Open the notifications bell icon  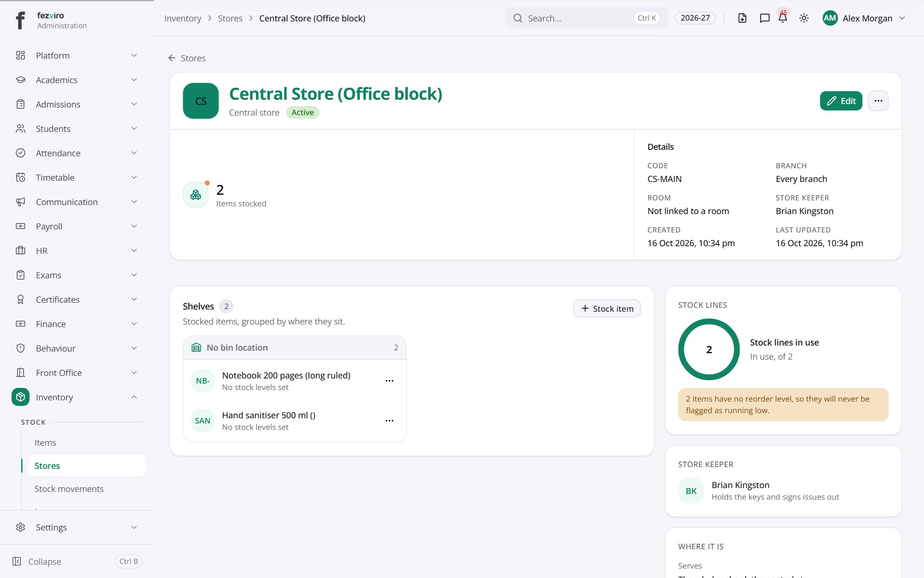783,18
